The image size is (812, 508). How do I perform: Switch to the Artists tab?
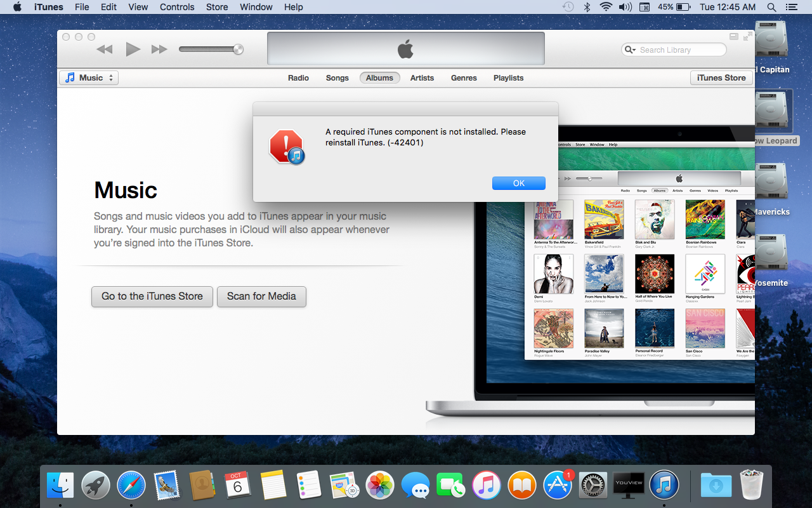point(422,78)
